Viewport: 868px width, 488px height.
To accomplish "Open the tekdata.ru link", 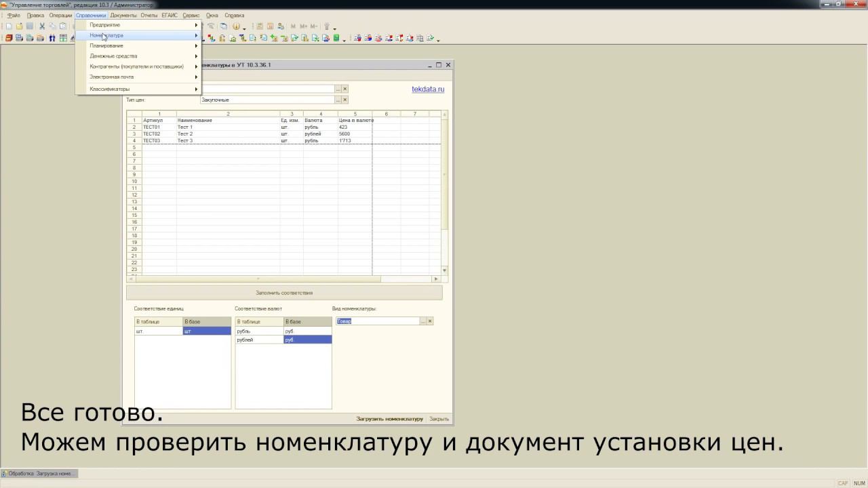I will [428, 89].
